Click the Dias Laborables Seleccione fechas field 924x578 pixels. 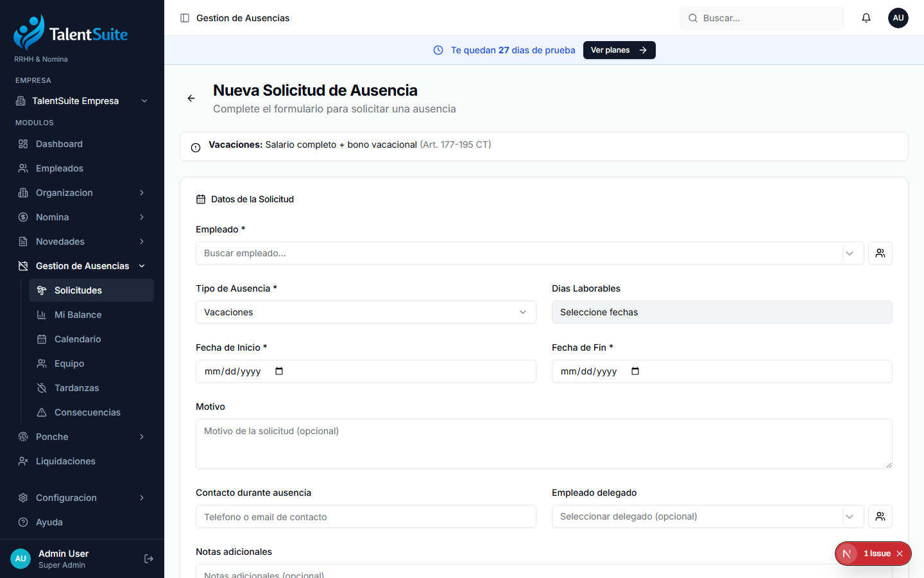point(722,312)
